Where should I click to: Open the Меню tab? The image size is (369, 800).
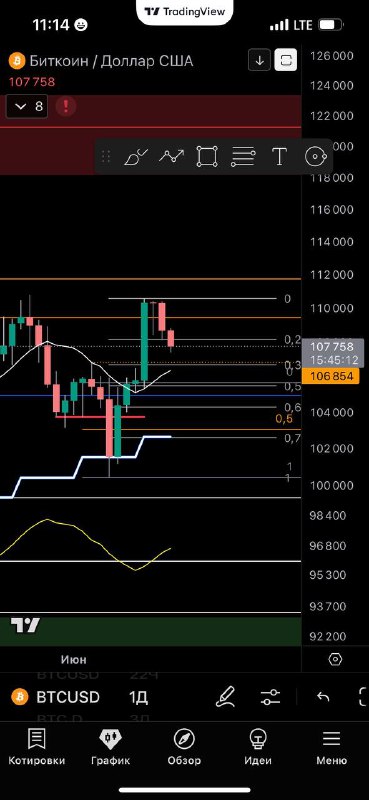click(x=332, y=747)
